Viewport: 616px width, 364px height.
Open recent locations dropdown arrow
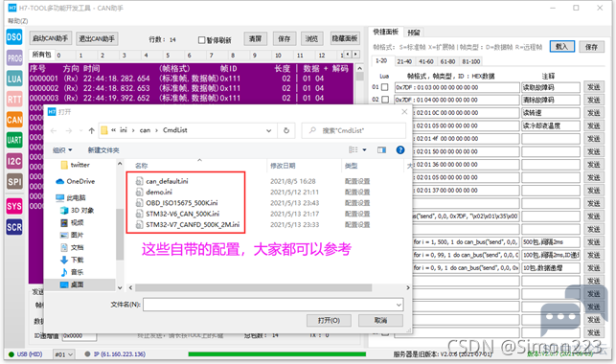tap(80, 130)
